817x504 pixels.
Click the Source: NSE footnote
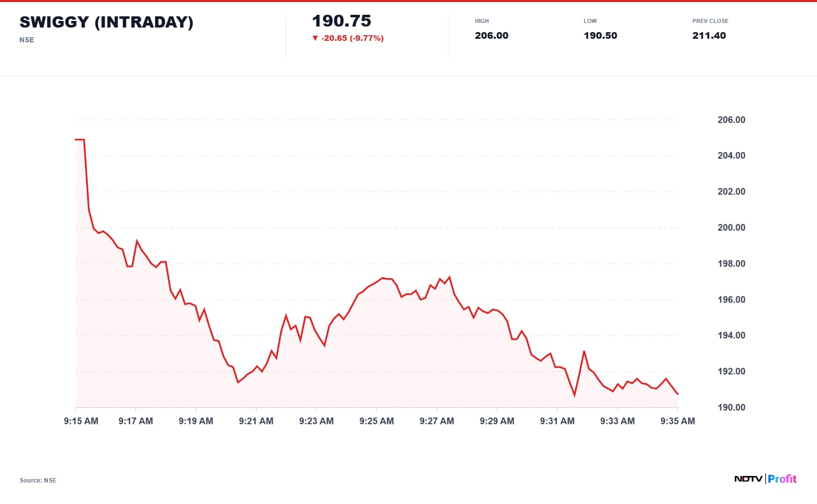(x=38, y=481)
